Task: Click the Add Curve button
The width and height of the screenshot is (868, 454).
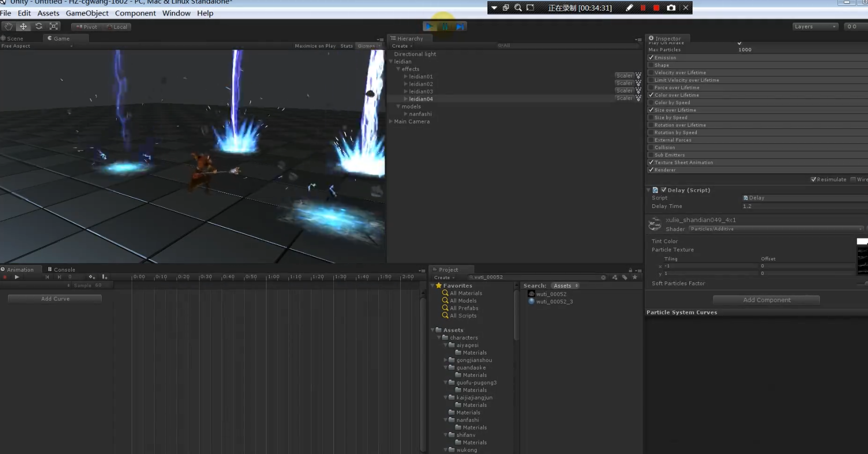Action: (55, 299)
